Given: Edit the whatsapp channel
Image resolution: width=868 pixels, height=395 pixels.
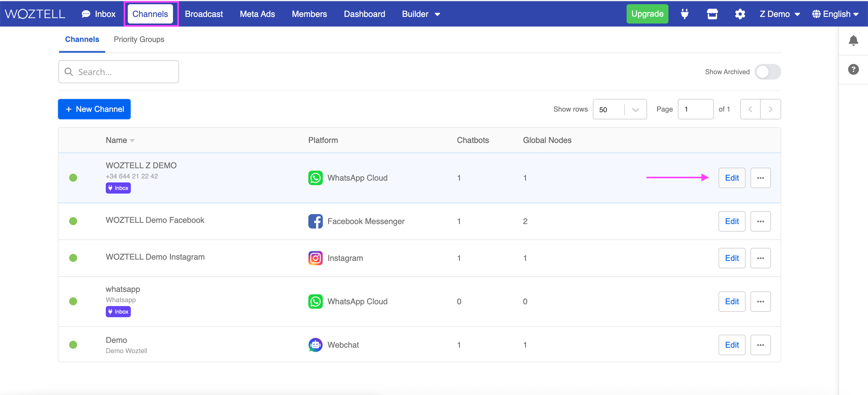Looking at the screenshot, I should tap(731, 301).
